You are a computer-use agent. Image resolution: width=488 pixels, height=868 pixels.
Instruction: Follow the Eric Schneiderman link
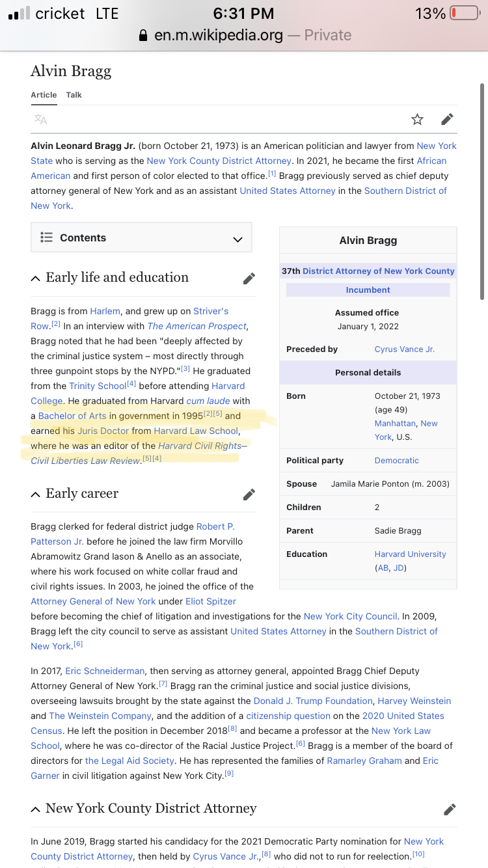click(105, 671)
